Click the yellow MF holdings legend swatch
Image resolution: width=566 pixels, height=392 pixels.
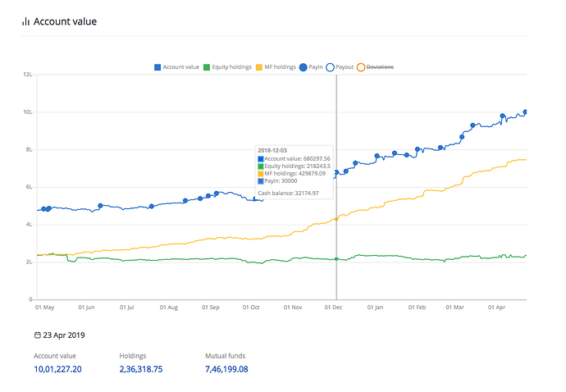click(259, 66)
